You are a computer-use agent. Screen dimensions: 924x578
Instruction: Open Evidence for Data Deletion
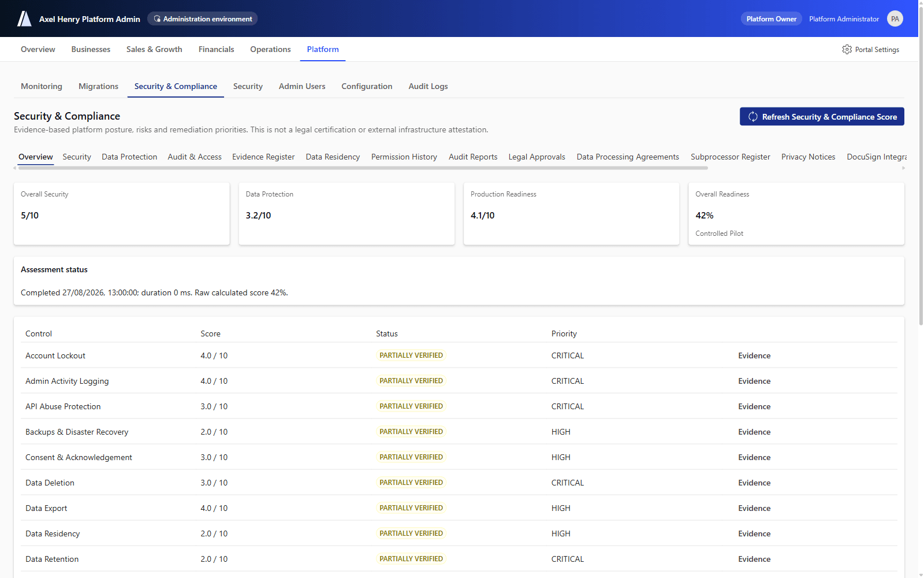[754, 483]
